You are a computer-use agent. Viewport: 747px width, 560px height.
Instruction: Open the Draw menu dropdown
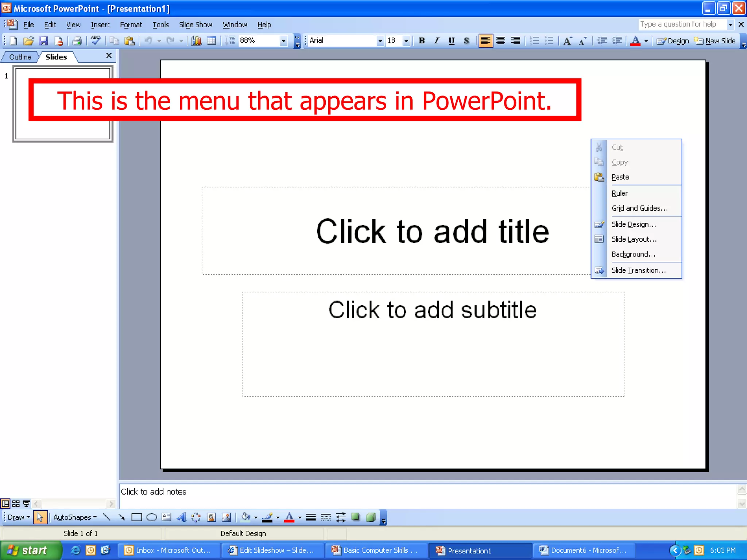tap(19, 517)
